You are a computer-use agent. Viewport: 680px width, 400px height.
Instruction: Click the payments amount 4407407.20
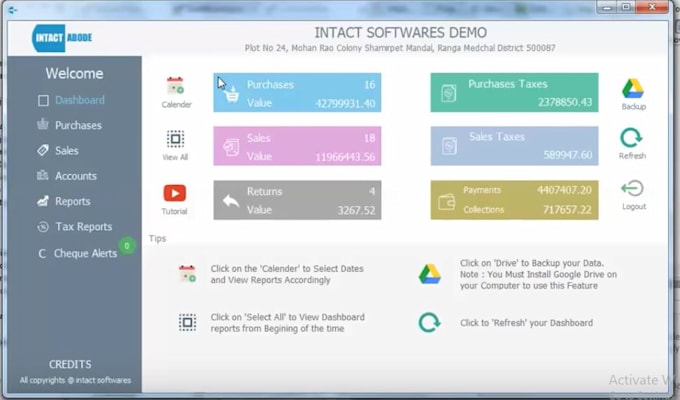click(x=564, y=190)
